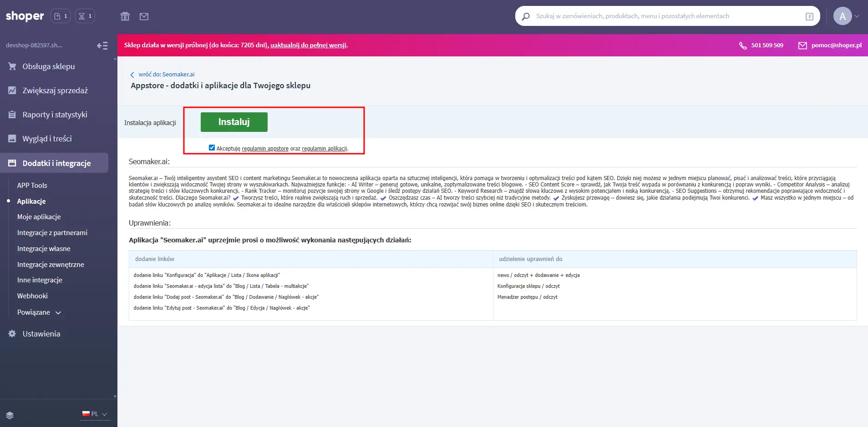868x427 pixels.
Task: Open the PL language dropdown
Action: tap(95, 414)
